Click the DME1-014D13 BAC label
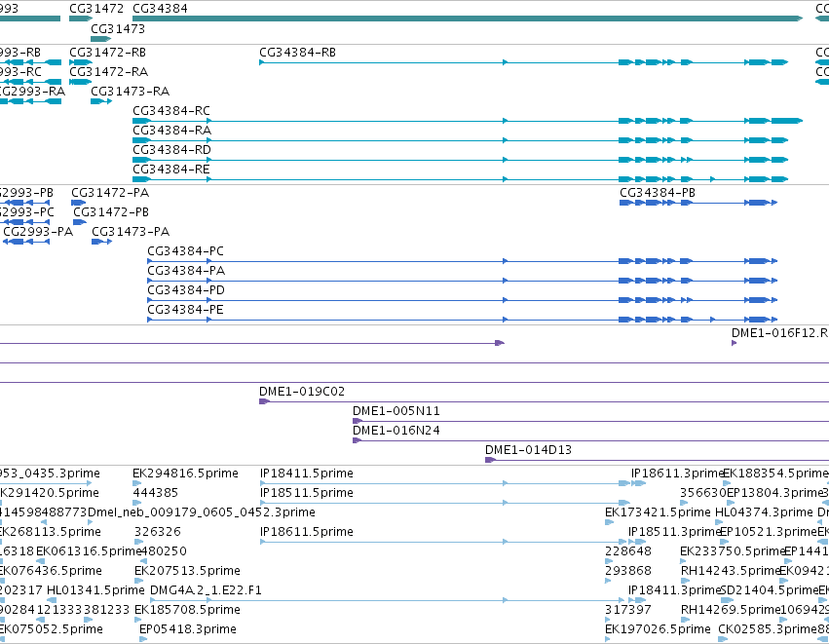Viewport: 829px width, 644px height. pyautogui.click(x=528, y=450)
